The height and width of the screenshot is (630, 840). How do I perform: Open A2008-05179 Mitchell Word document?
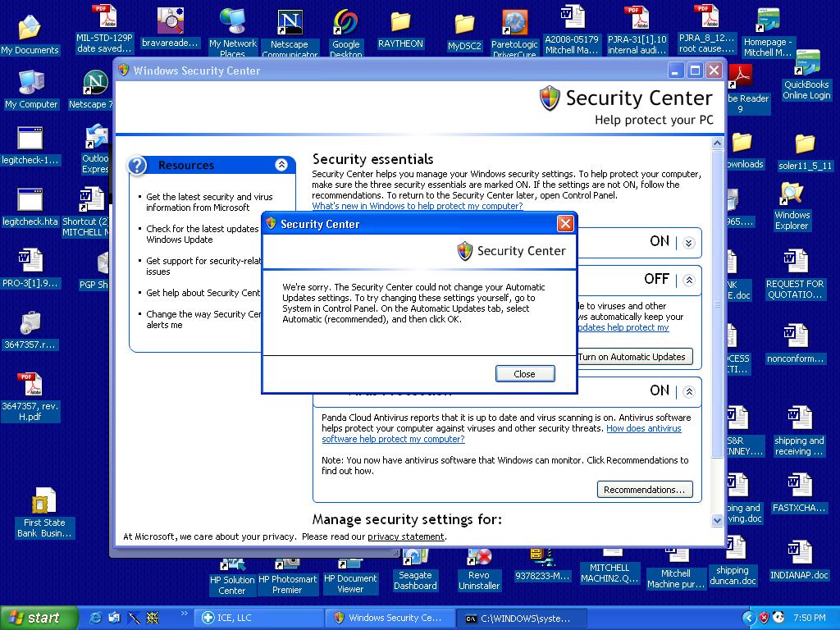point(572,30)
